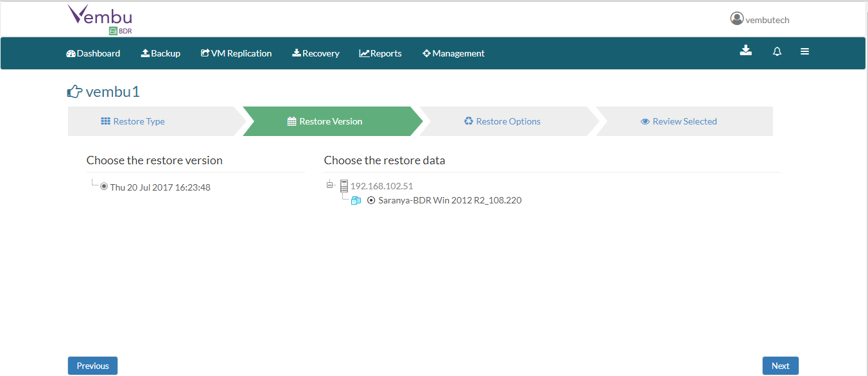Click the pointing hand icon beside vembu1
The image size is (868, 376).
(74, 92)
